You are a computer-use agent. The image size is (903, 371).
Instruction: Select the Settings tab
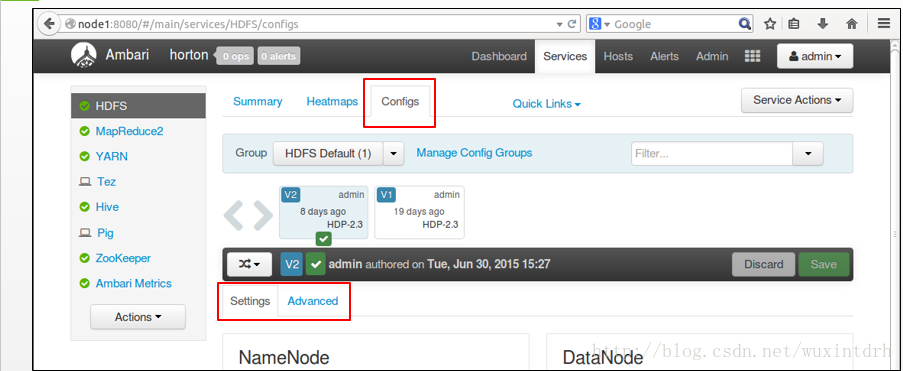coord(250,301)
